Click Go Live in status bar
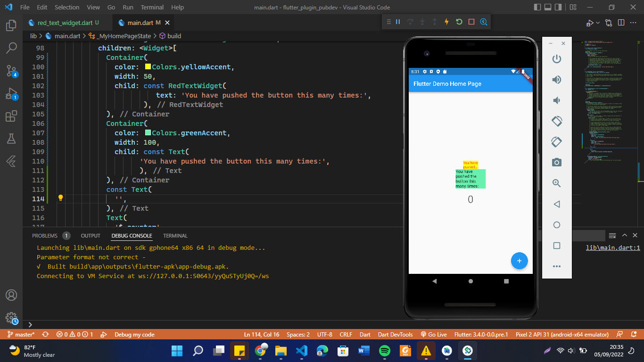 (x=434, y=335)
